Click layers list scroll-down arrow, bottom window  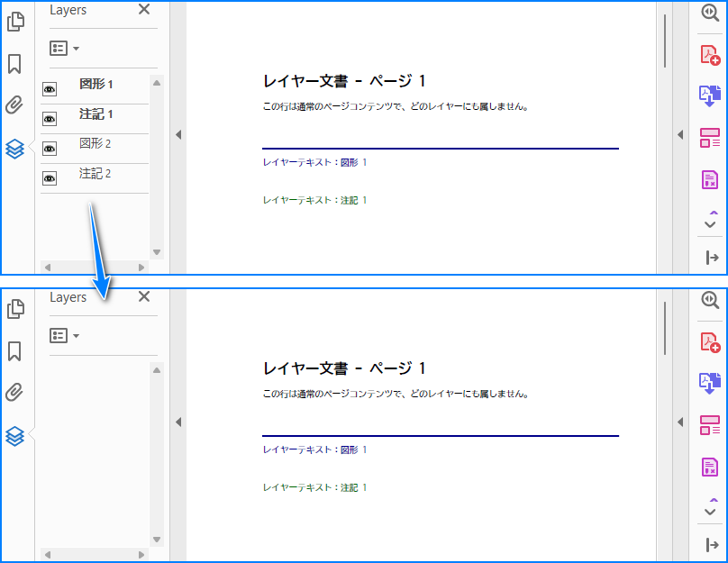point(157,540)
